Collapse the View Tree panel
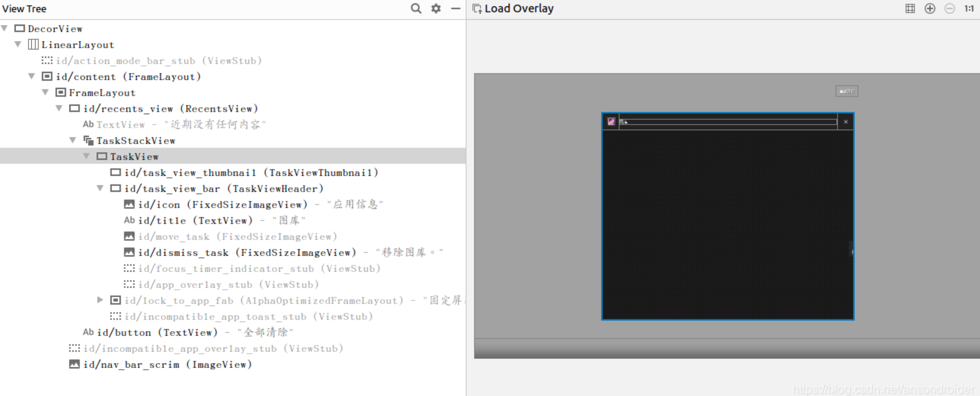980x396 pixels. [455, 8]
